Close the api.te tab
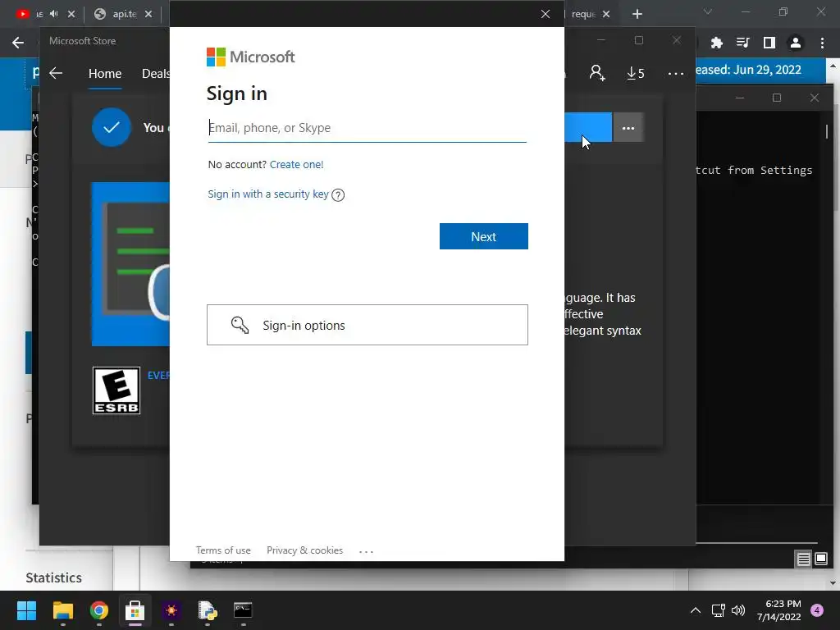 (x=148, y=14)
